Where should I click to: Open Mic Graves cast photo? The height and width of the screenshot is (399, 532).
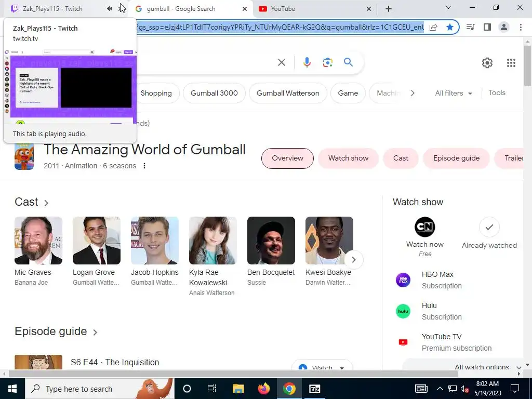(x=38, y=241)
